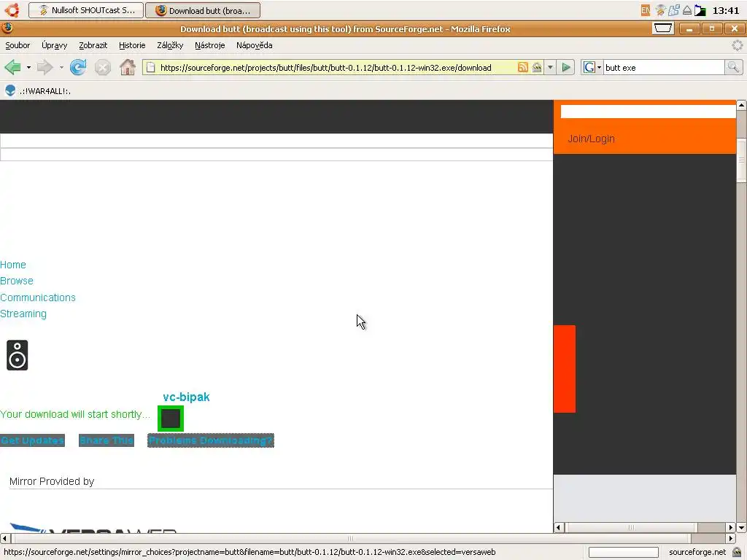Image resolution: width=747 pixels, height=560 pixels.
Task: Follow the Home link
Action: (x=13, y=265)
